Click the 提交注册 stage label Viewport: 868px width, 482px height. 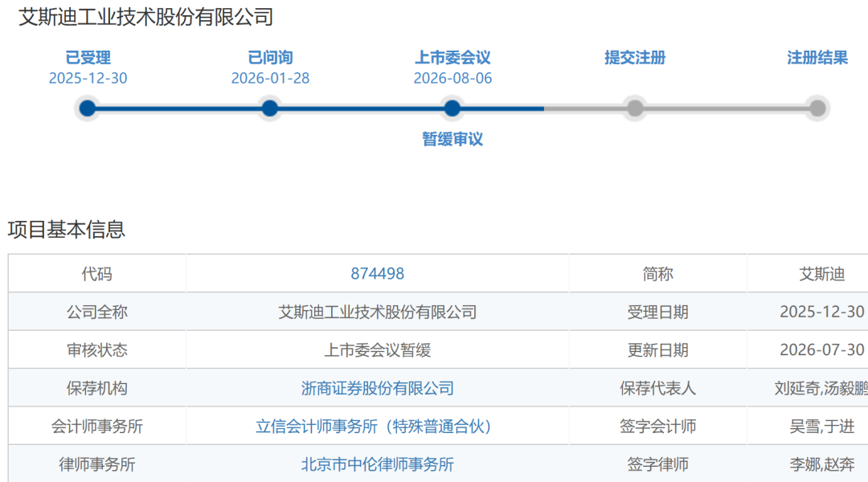tap(635, 58)
